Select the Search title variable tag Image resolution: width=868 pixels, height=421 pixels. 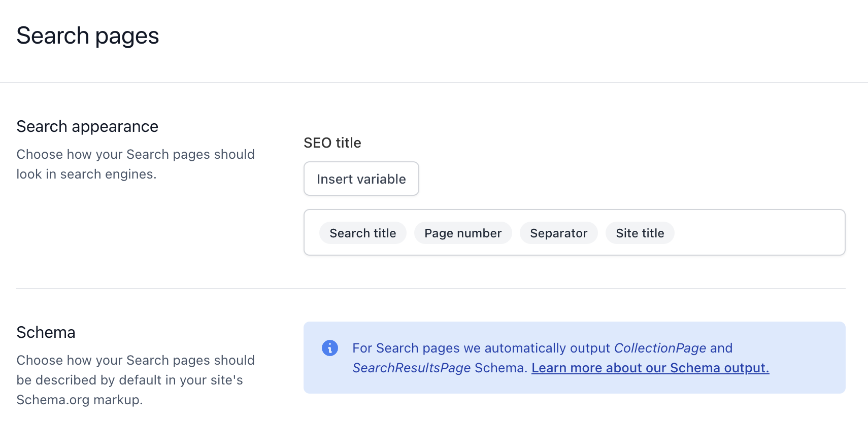(x=362, y=233)
